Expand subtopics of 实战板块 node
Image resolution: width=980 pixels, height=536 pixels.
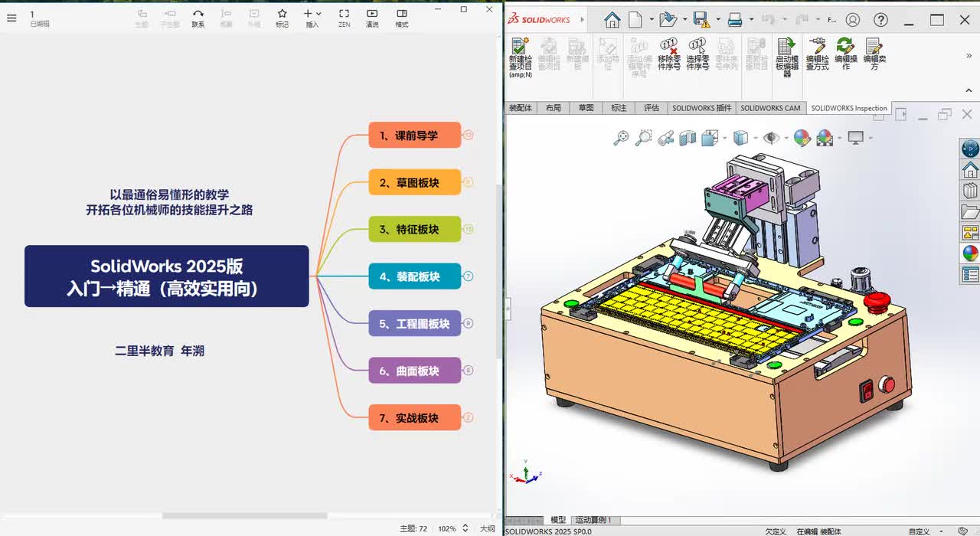coord(469,418)
